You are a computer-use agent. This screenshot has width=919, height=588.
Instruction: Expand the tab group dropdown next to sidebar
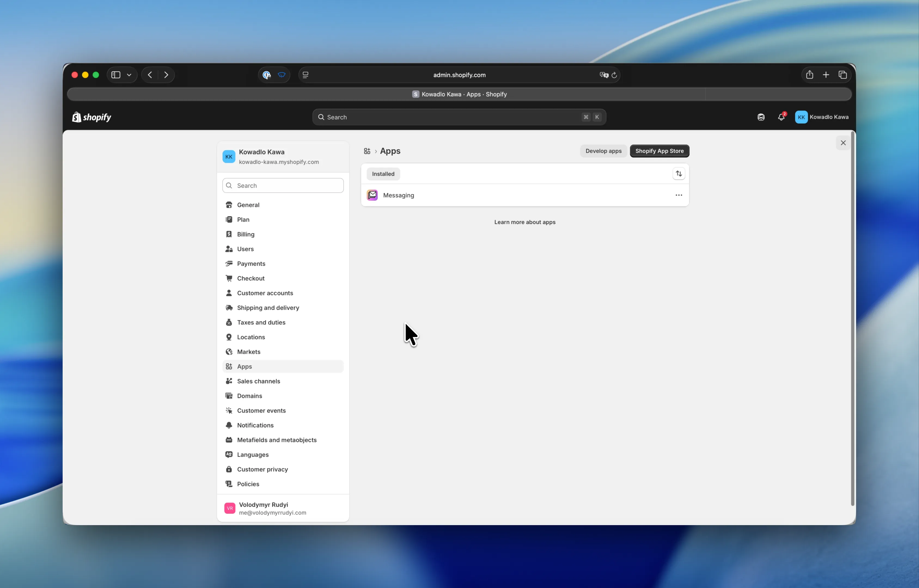point(129,75)
